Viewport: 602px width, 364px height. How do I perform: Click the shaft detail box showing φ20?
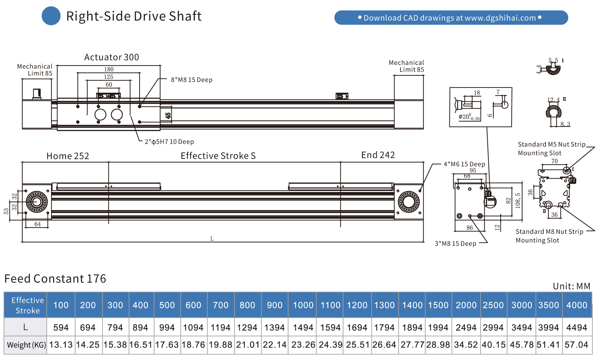(x=480, y=107)
